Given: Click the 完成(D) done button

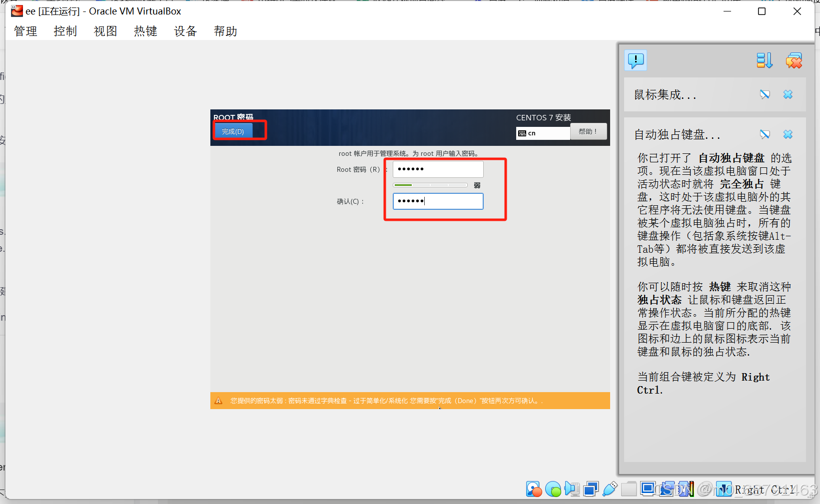Looking at the screenshot, I should coord(233,131).
